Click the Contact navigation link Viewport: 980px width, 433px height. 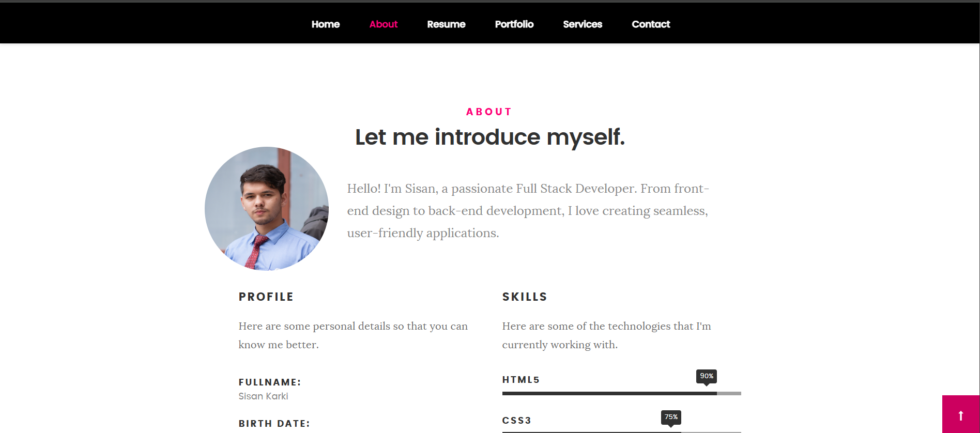(x=651, y=24)
